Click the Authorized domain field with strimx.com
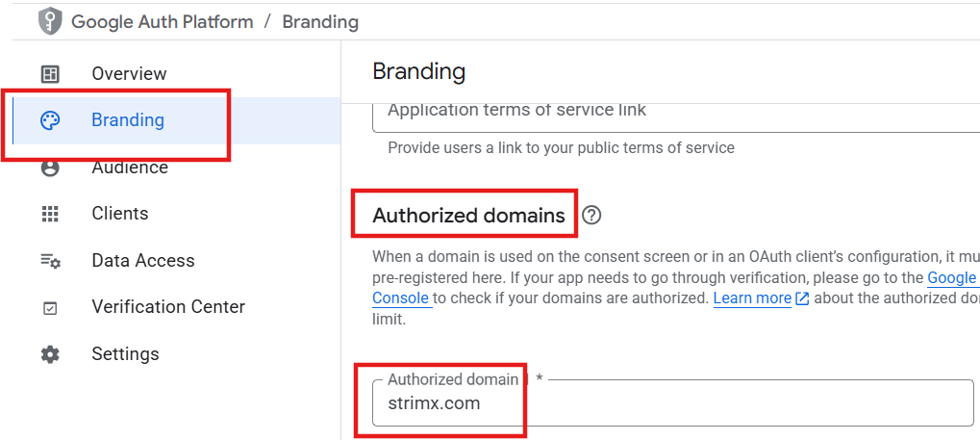Screen dimensions: 980x440 pos(673,403)
